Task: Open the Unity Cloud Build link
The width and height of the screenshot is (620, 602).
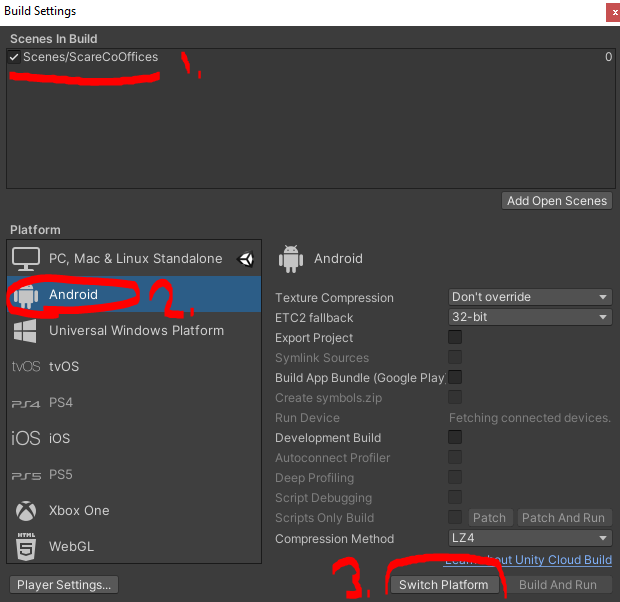Action: [528, 560]
